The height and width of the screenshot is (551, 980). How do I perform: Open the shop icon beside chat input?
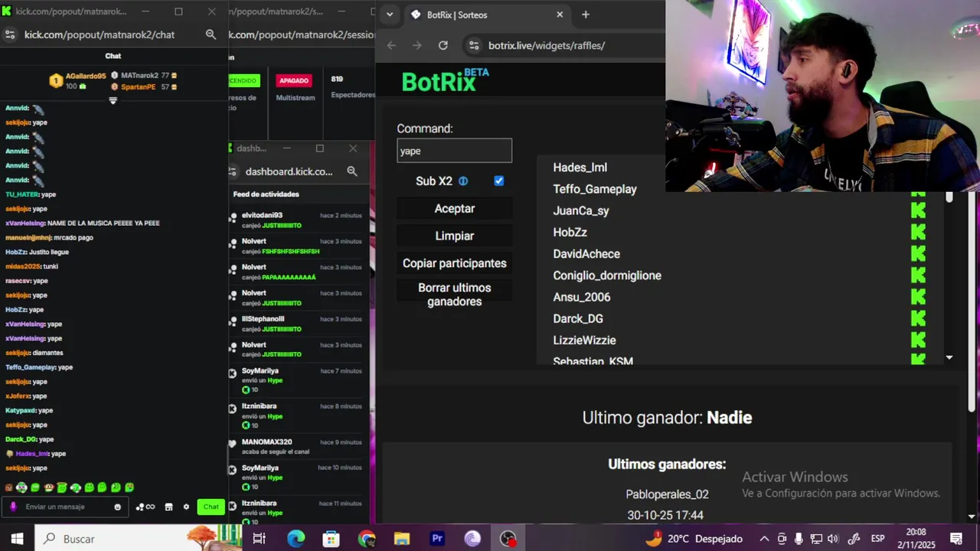tap(168, 507)
